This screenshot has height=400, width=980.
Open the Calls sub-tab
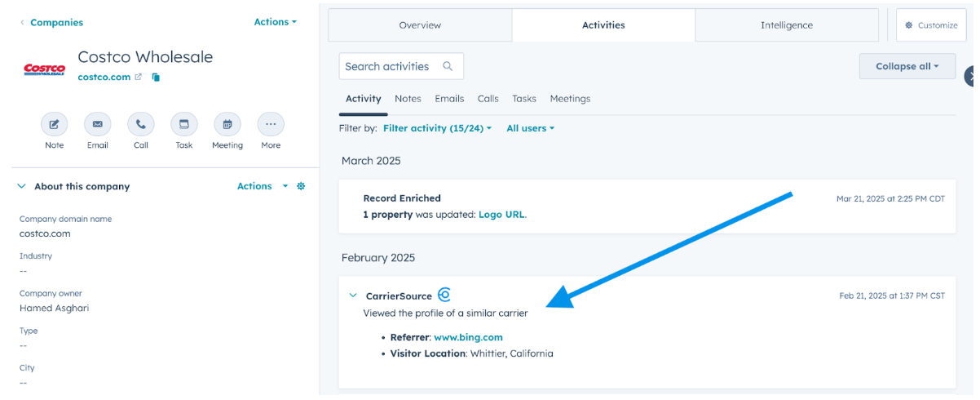pos(488,99)
